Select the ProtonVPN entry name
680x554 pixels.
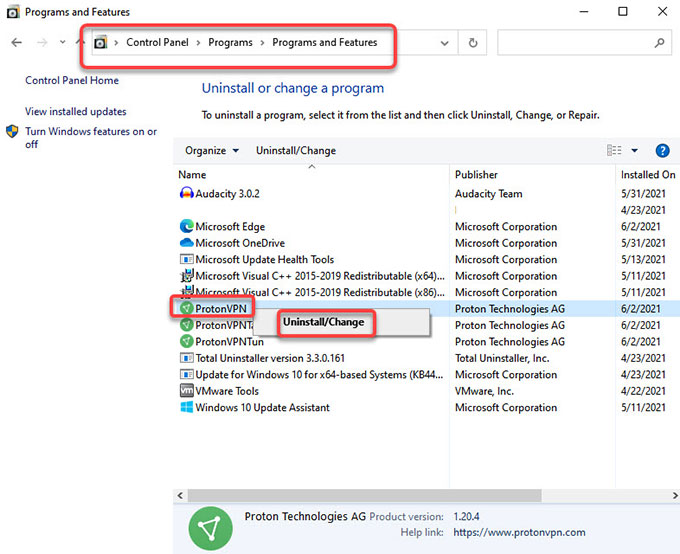(221, 308)
